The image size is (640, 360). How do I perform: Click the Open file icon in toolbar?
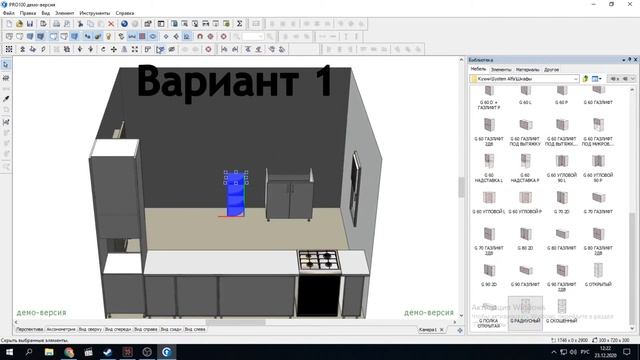tap(19, 24)
